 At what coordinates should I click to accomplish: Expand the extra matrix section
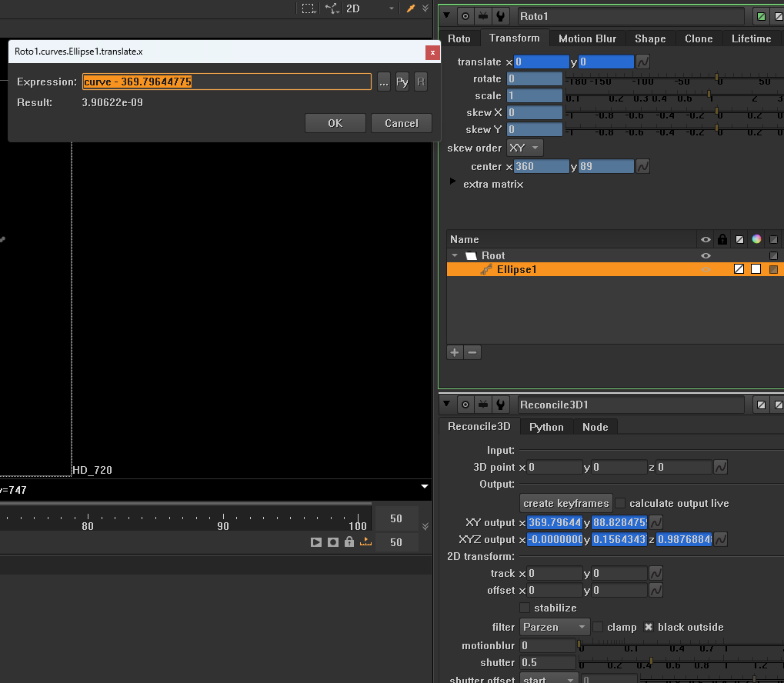point(452,182)
